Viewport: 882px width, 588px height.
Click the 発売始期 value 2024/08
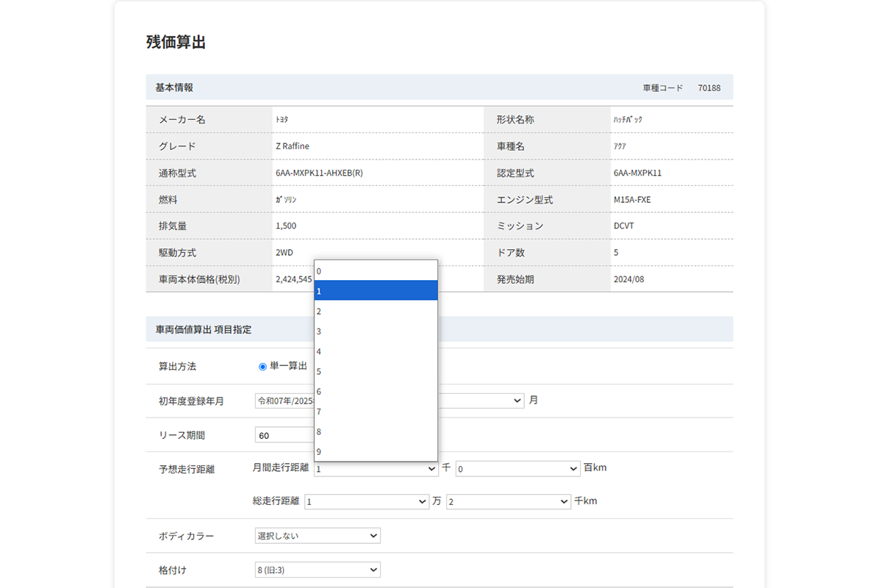pos(629,279)
